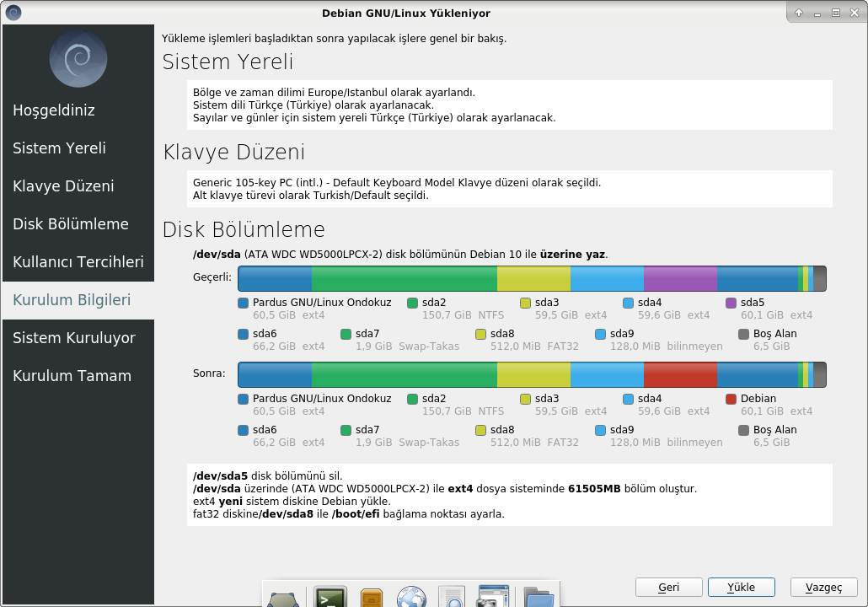This screenshot has height=607, width=868.
Task: Click the Europe/Istanbul time zone line
Action: tap(334, 93)
